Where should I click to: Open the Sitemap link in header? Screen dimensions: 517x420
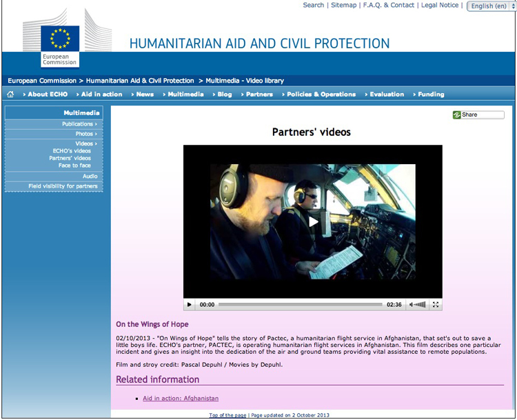pyautogui.click(x=343, y=5)
